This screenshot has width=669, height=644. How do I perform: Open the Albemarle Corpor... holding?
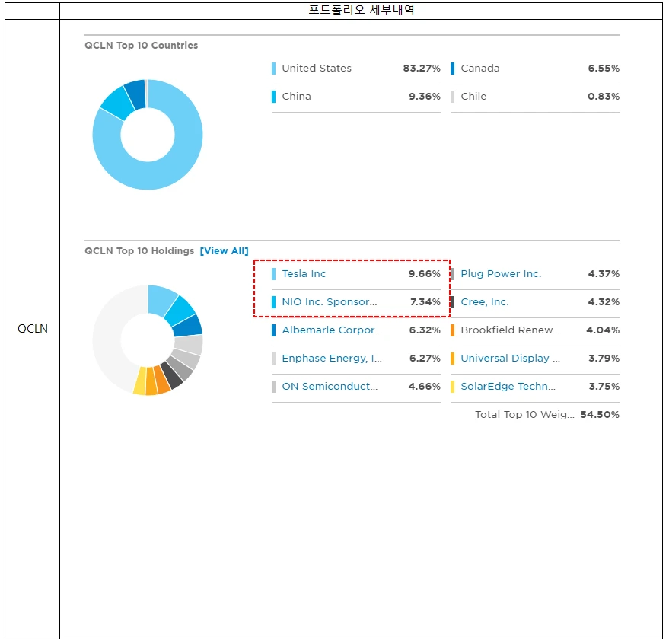(x=332, y=330)
